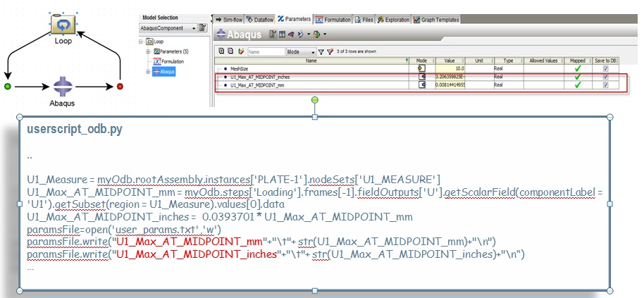
Task: Click the Name filter input field
Action: tap(266, 51)
